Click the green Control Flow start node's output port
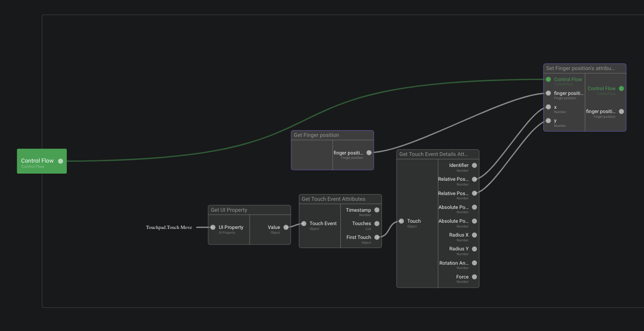This screenshot has height=331, width=644. pos(61,161)
